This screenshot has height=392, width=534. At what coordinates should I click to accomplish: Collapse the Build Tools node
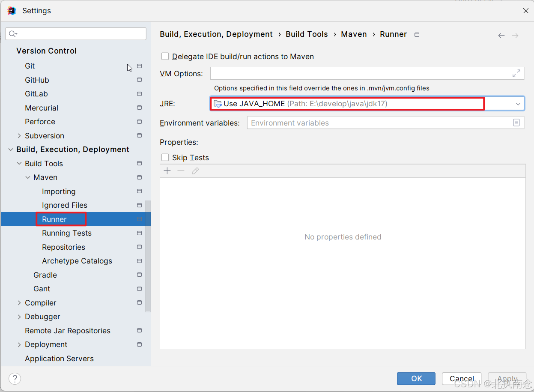click(19, 164)
